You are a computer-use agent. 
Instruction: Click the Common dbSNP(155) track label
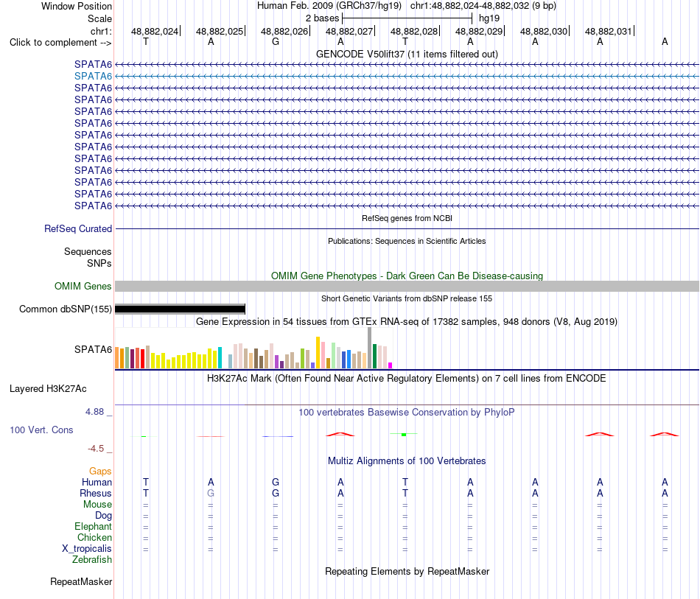(65, 309)
